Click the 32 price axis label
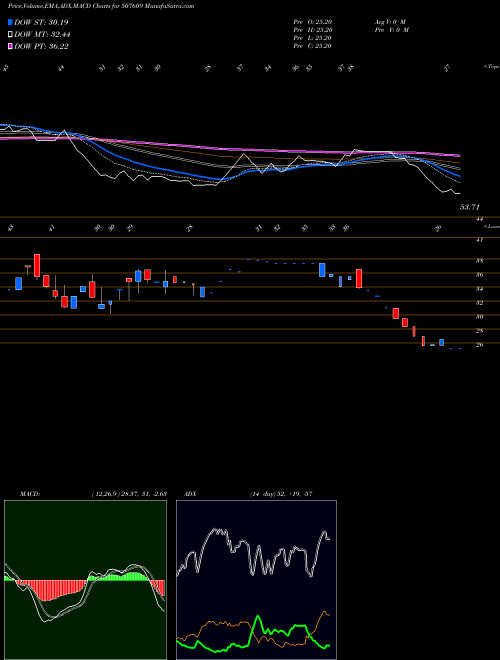Screen dimensions: 500x660 479,303
